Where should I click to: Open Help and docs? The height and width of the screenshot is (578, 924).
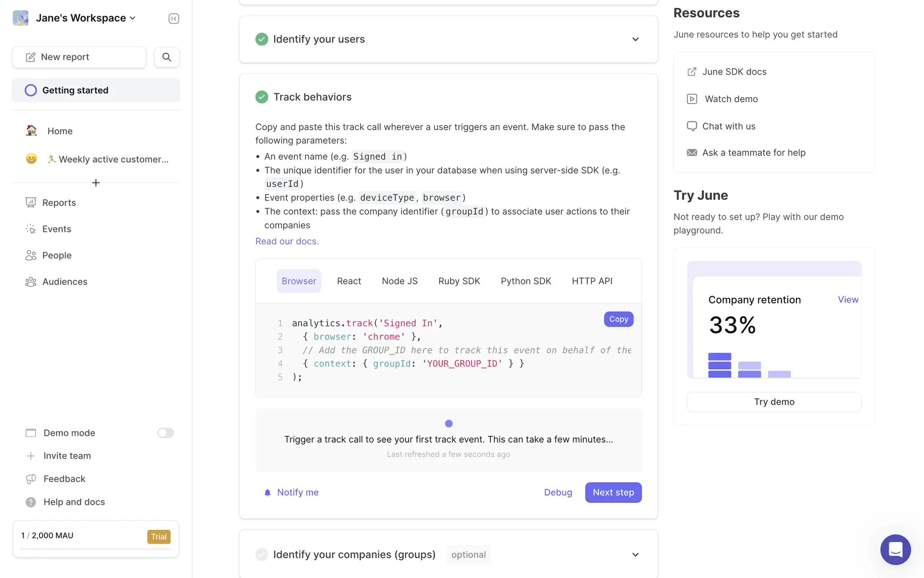coord(74,502)
